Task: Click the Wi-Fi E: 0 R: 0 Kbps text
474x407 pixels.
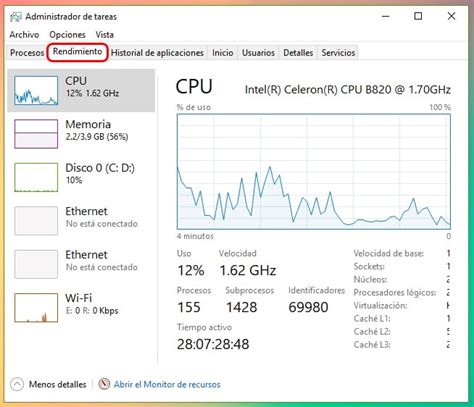Action: coord(92,311)
